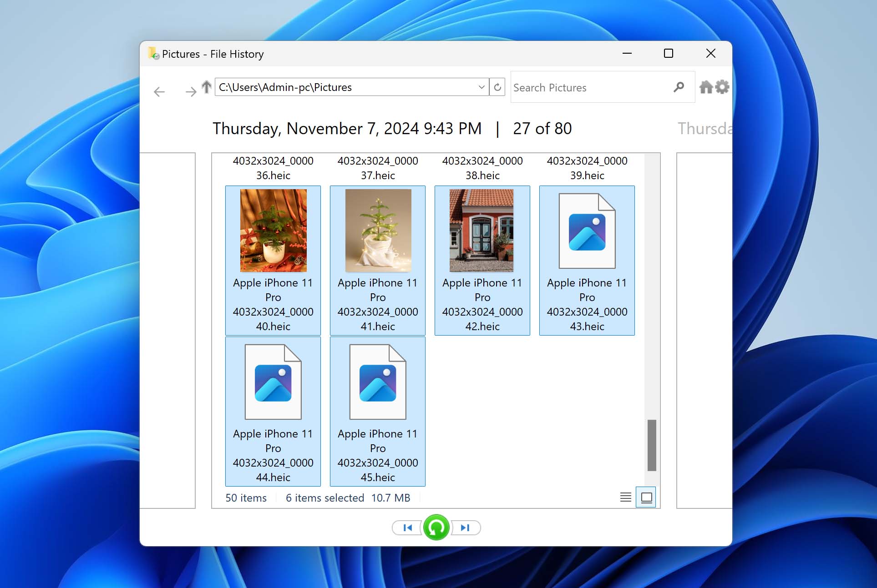Click the Pictures File History title icon
877x588 pixels.
(x=153, y=54)
